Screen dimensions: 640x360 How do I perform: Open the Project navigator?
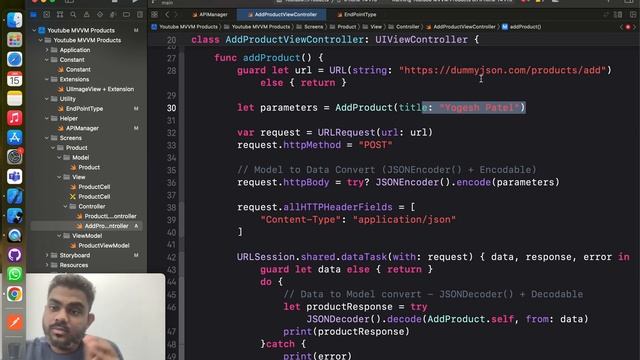(33, 15)
